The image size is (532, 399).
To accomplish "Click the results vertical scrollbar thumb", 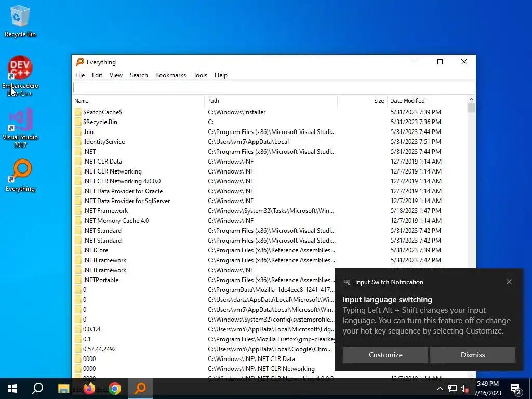I will 471,108.
